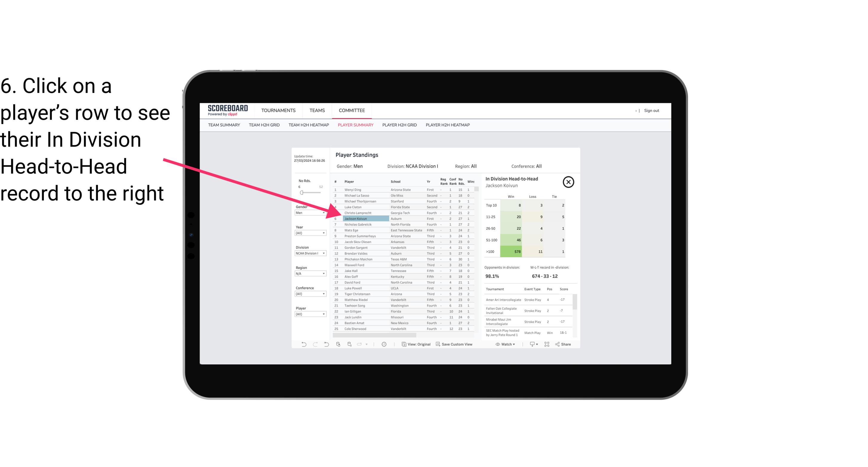
Task: Click the redo arrow icon
Action: 313,346
